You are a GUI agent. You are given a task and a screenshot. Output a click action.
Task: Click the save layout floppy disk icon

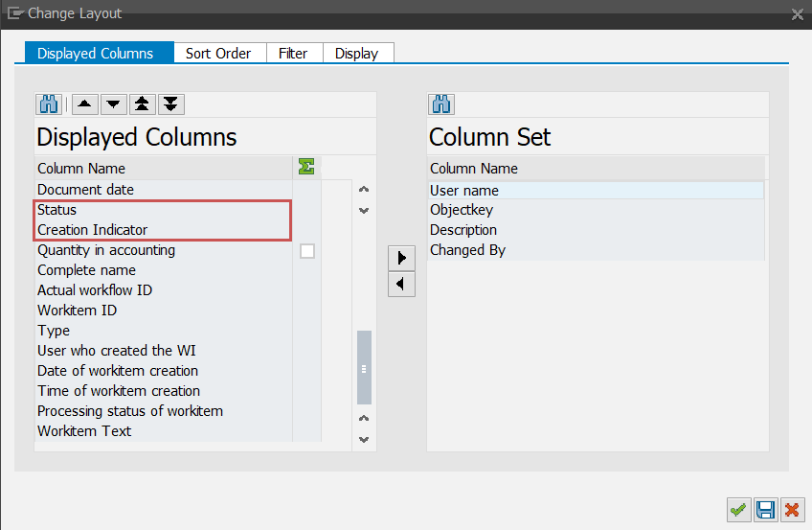click(x=765, y=510)
